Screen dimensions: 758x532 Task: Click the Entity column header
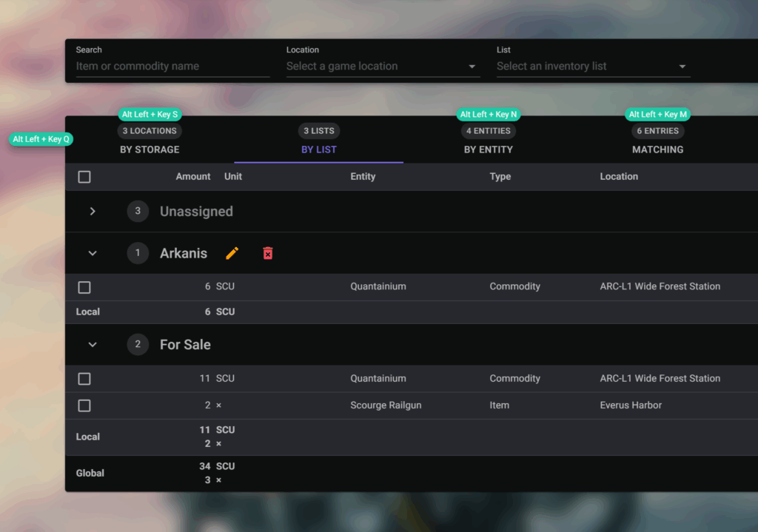coord(363,176)
